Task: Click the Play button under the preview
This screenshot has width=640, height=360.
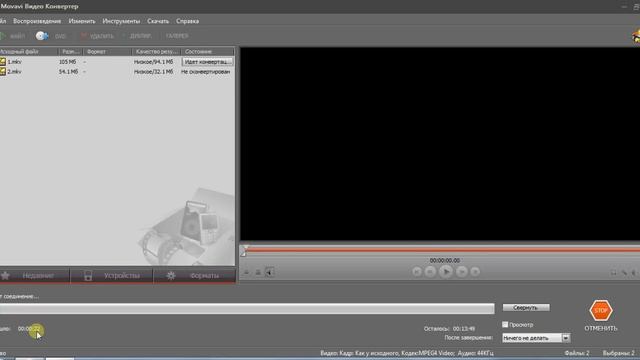Action: pyautogui.click(x=446, y=271)
